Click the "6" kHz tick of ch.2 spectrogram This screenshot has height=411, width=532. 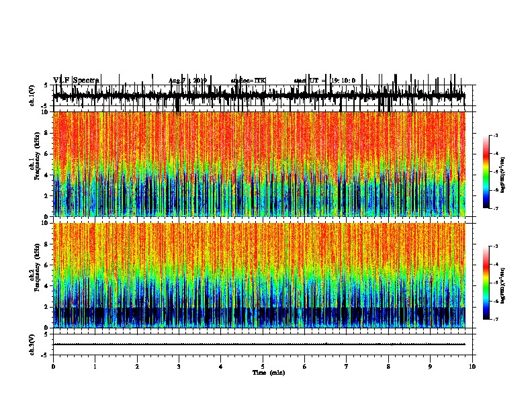click(47, 265)
